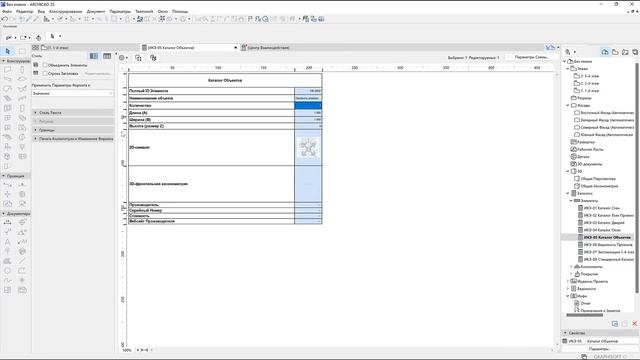
Task: Click the icon beside 'Объединить Элементы' checkbox
Action: [x=36, y=65]
